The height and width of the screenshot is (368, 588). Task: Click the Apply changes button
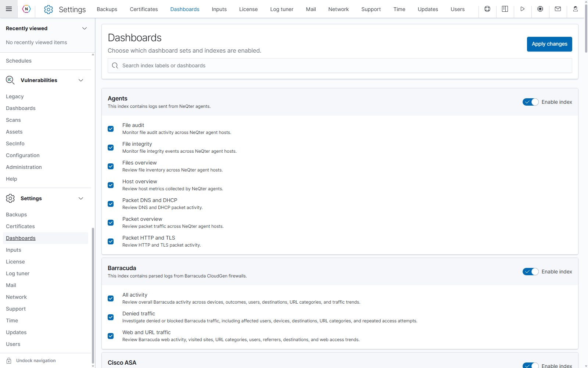pyautogui.click(x=549, y=44)
